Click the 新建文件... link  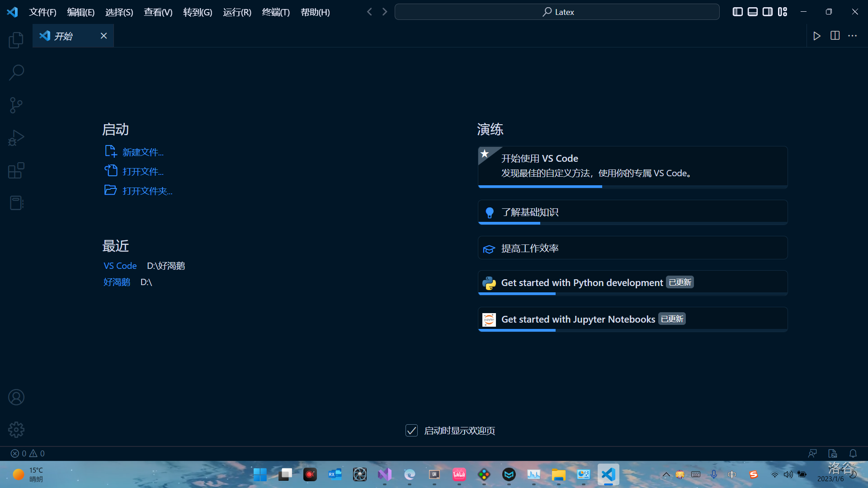143,152
